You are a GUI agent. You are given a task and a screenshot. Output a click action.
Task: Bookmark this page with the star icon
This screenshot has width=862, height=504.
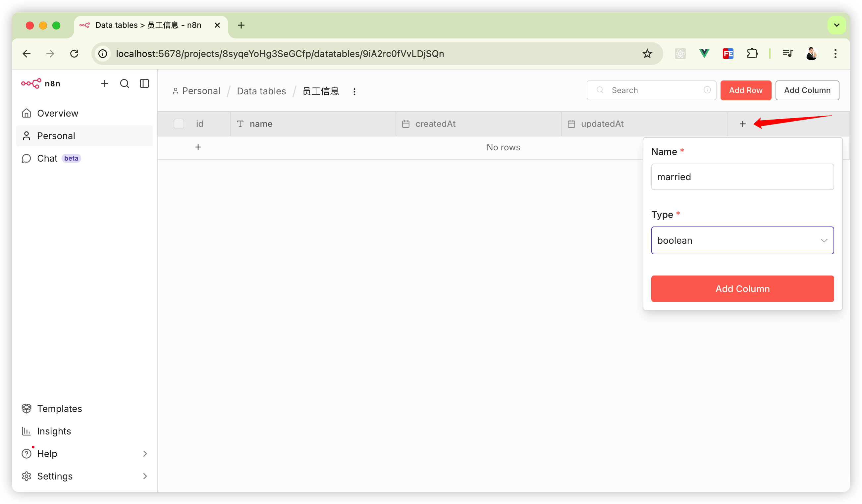tap(647, 54)
